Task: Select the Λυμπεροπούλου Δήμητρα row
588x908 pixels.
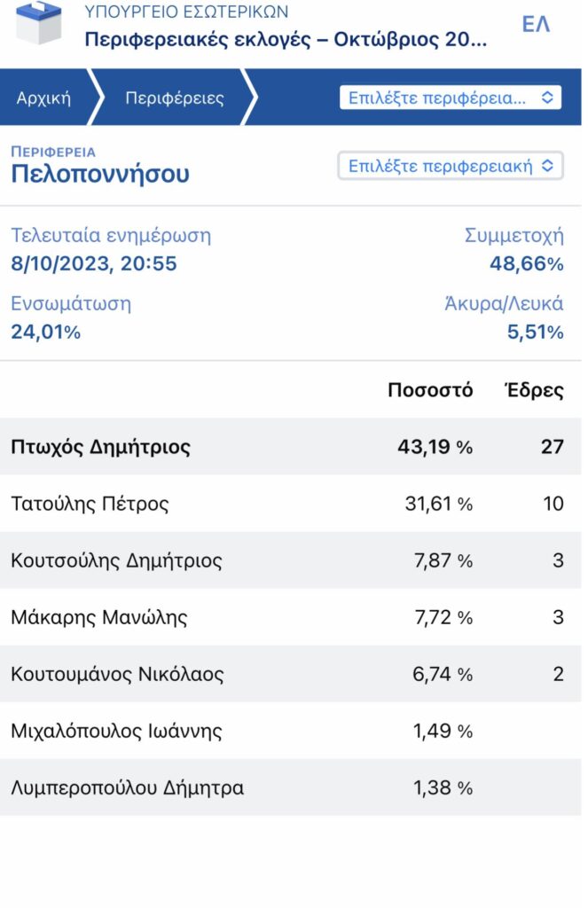Action: pos(290,787)
